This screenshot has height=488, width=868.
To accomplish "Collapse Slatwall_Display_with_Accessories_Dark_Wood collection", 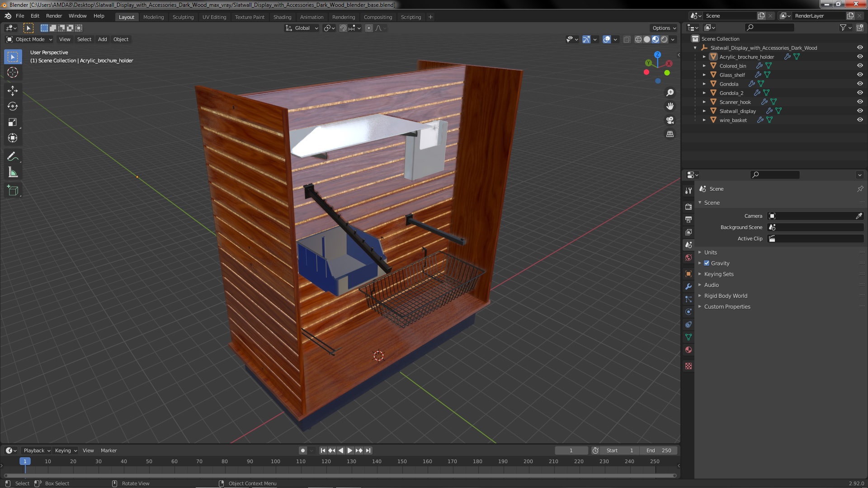I will [x=695, y=47].
